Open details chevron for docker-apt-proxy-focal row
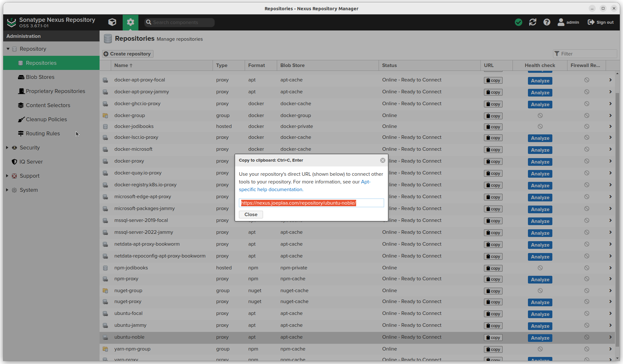This screenshot has width=623, height=364. tap(610, 80)
